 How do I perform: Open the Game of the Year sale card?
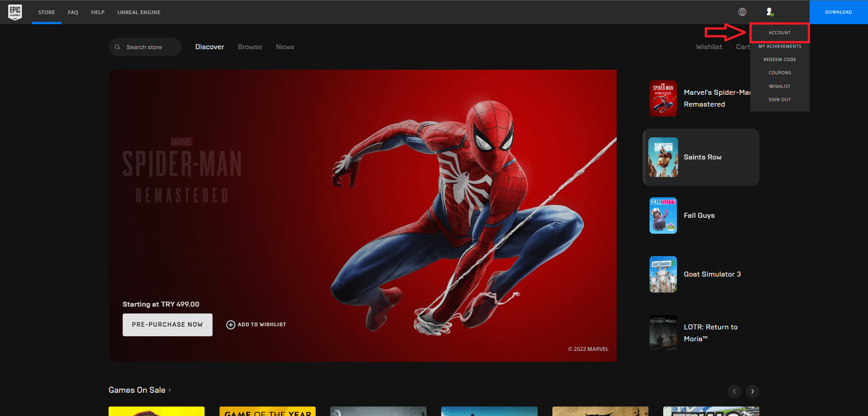[267, 411]
